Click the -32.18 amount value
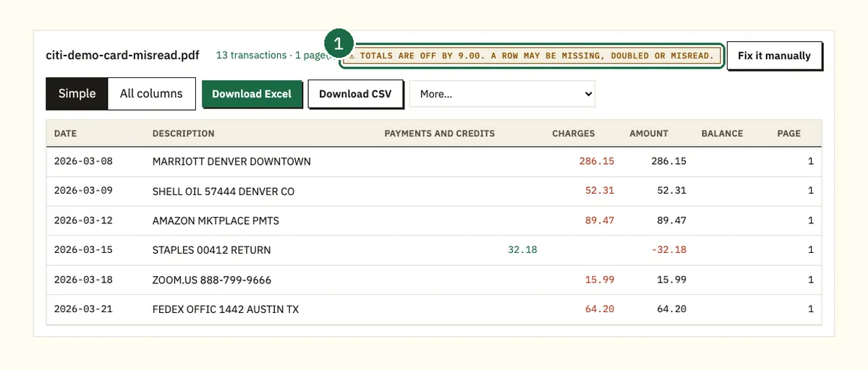This screenshot has height=370, width=868. [x=669, y=250]
